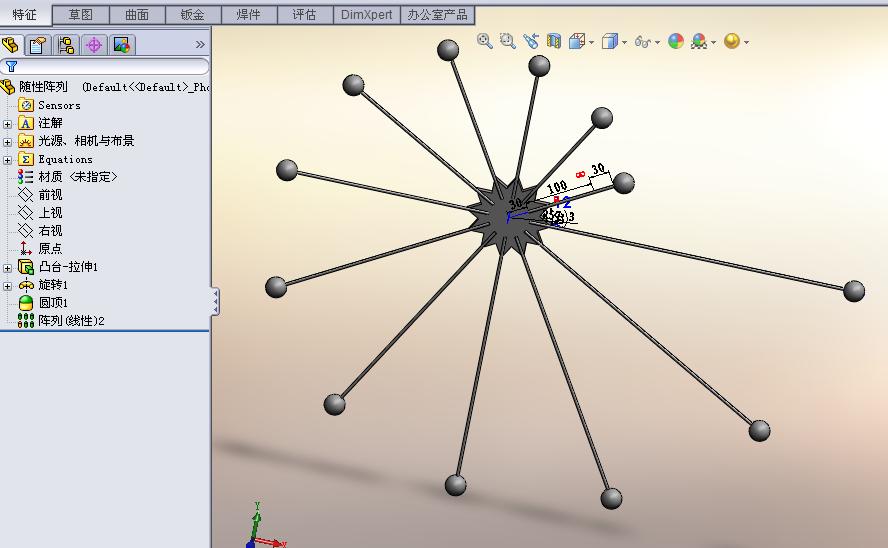This screenshot has height=548, width=888.
Task: Switch to the DimXpert tab
Action: [x=366, y=15]
